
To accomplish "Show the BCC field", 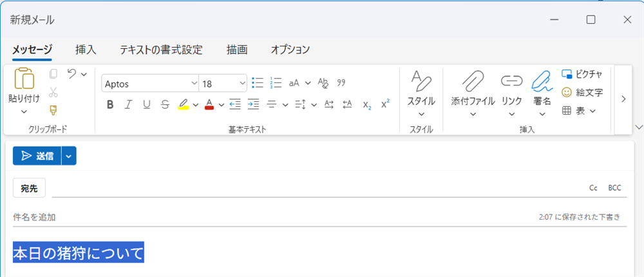I will pyautogui.click(x=615, y=188).
